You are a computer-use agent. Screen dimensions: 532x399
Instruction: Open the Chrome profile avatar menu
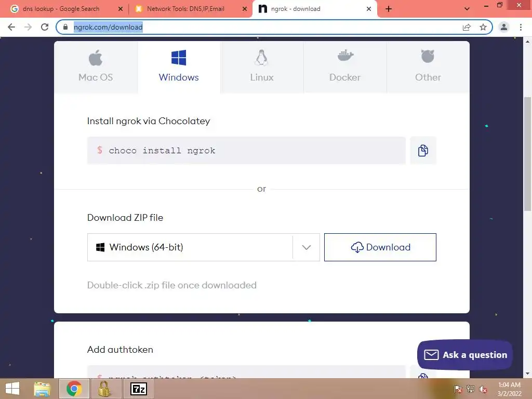pyautogui.click(x=504, y=27)
